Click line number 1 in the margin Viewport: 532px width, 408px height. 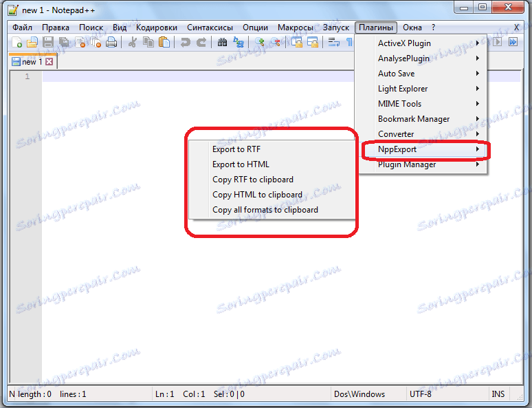(x=27, y=76)
